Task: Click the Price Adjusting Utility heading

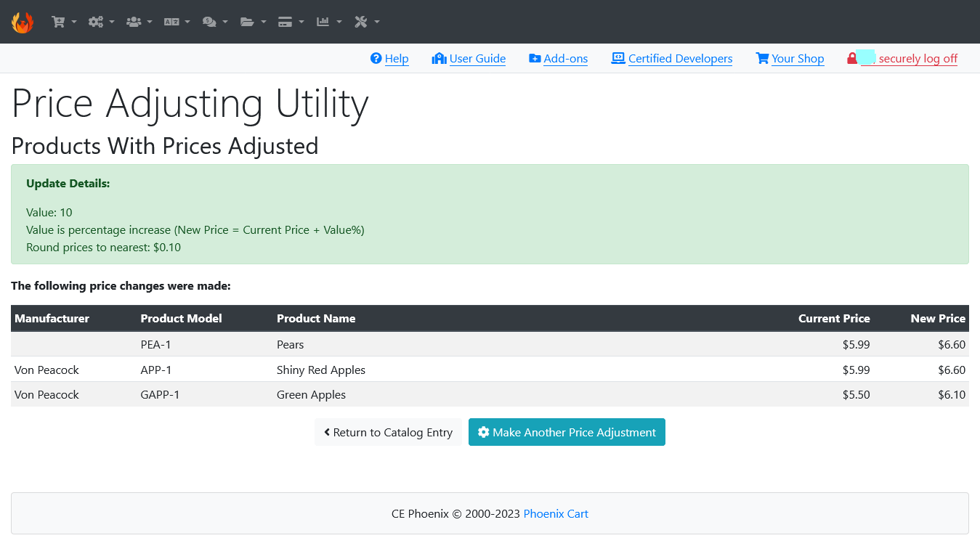Action: pos(190,103)
